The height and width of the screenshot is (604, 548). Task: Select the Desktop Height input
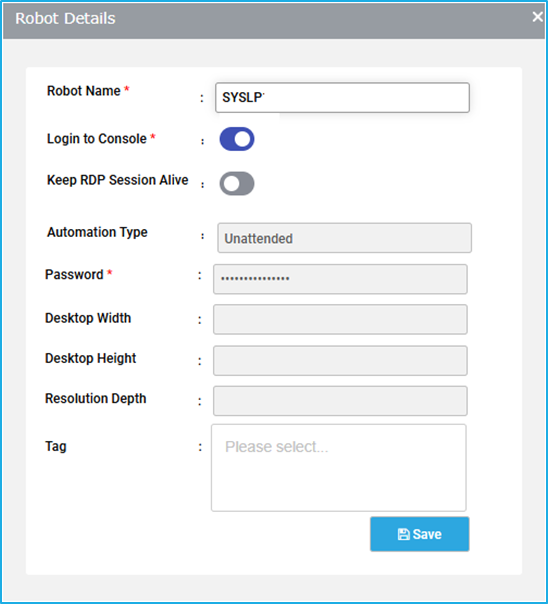pos(340,361)
